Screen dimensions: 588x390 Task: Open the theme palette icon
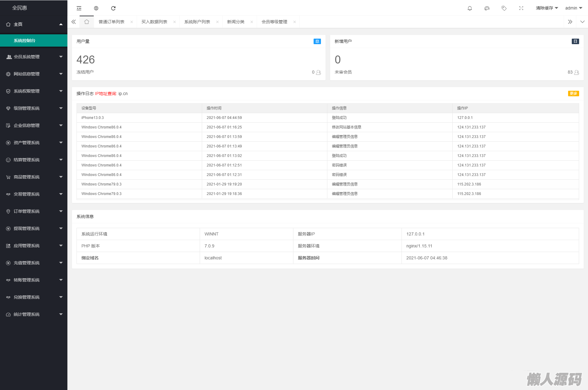pos(487,8)
